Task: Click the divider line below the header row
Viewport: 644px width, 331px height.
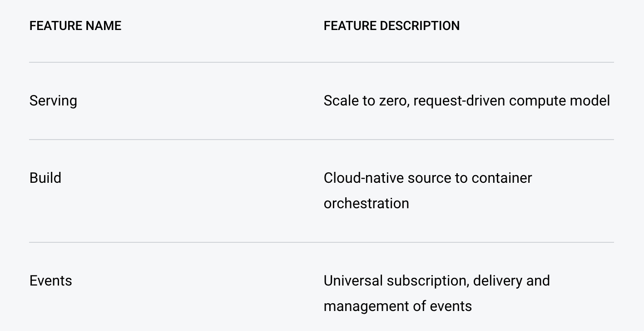Action: [322, 62]
